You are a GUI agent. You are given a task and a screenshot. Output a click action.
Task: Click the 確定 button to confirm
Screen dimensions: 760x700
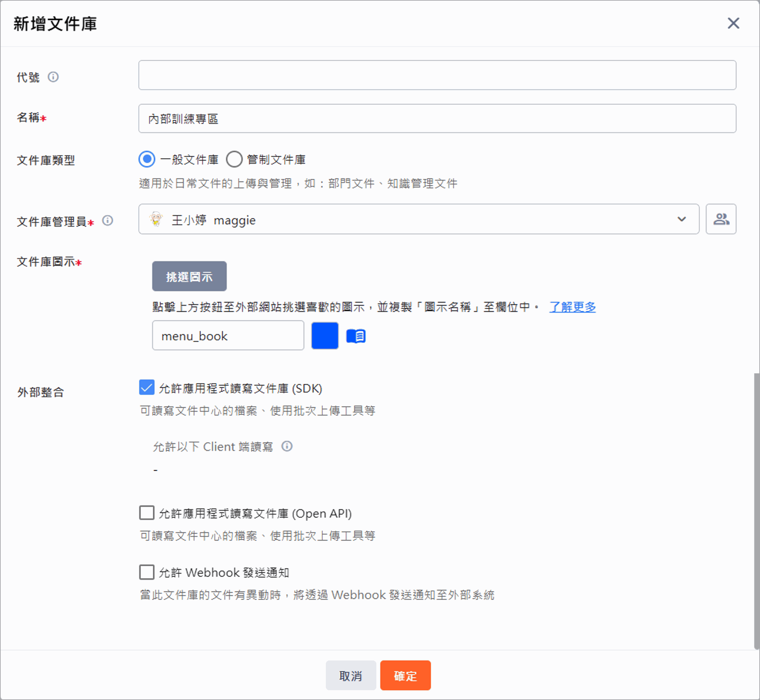pos(405,675)
